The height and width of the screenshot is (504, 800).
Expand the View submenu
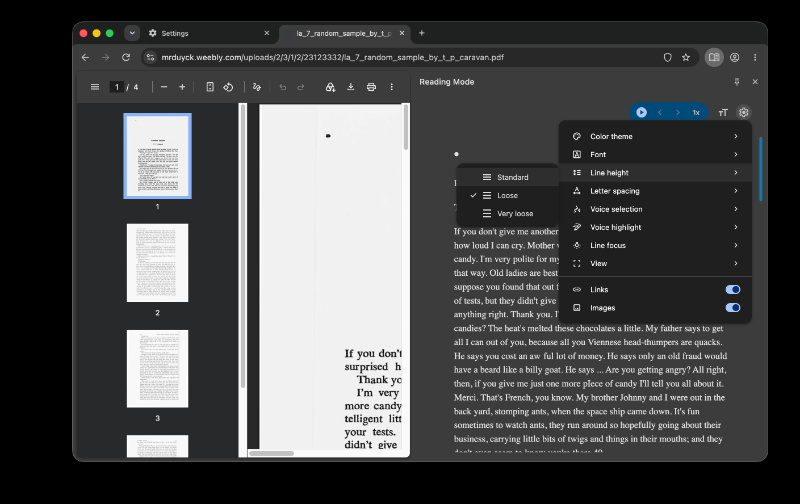[x=655, y=264]
